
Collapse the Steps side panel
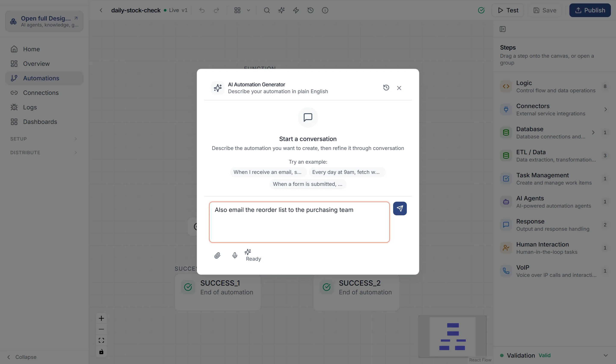click(502, 29)
